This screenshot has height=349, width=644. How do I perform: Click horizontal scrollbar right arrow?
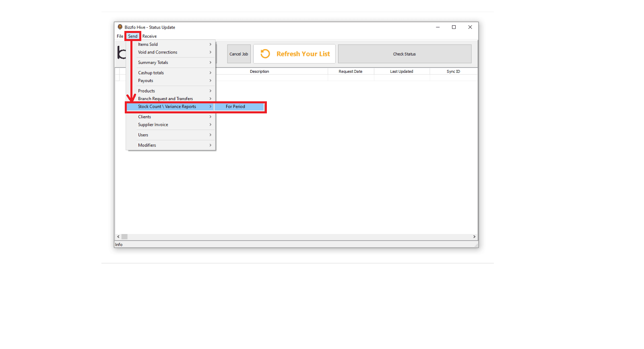474,237
